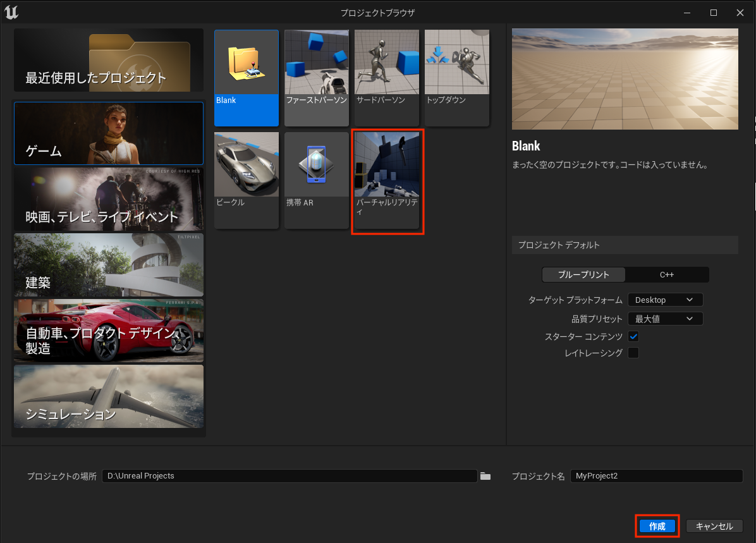
Task: Open the 映画、テレビ、ライブ イベント category
Action: pos(109,199)
